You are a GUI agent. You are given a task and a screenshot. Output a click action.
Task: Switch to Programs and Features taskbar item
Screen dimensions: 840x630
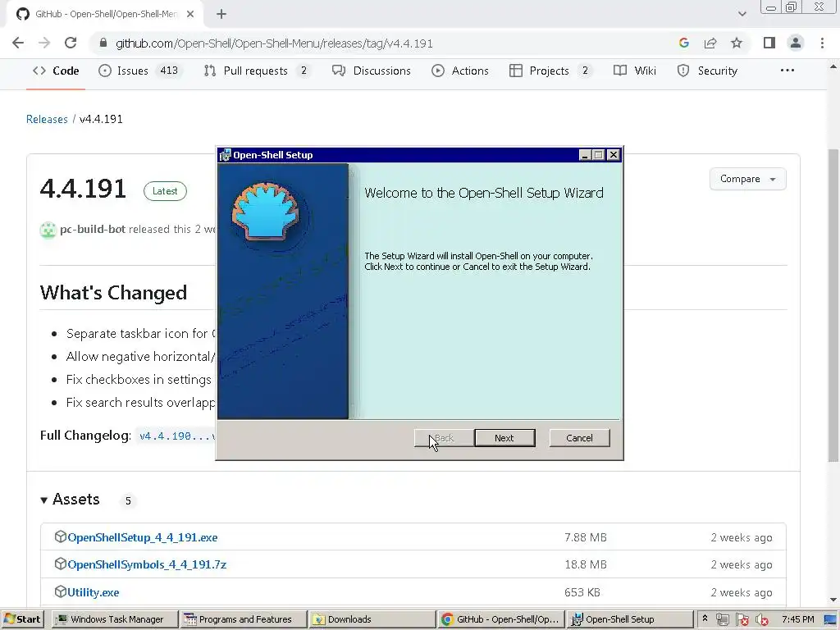tap(244, 619)
